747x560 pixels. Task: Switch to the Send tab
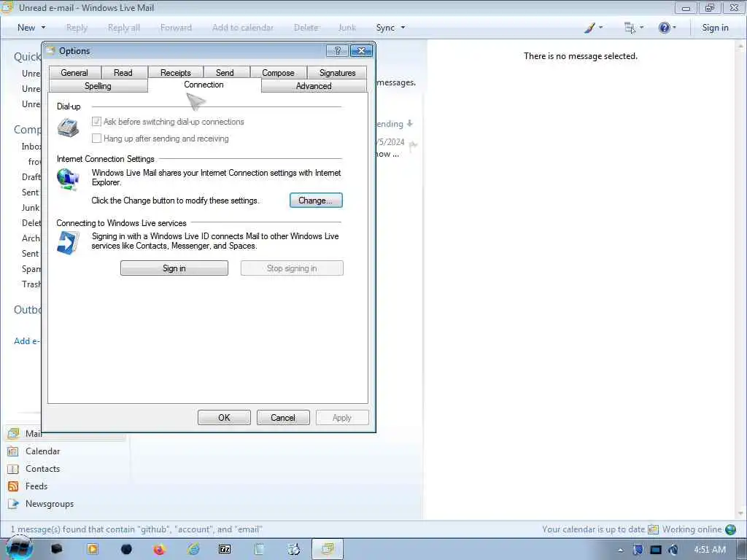point(225,72)
